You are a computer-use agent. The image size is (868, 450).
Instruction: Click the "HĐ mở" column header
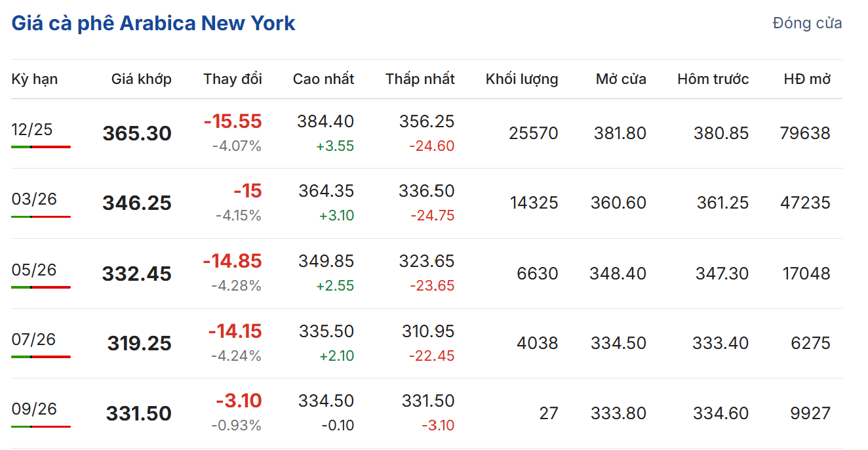click(807, 79)
